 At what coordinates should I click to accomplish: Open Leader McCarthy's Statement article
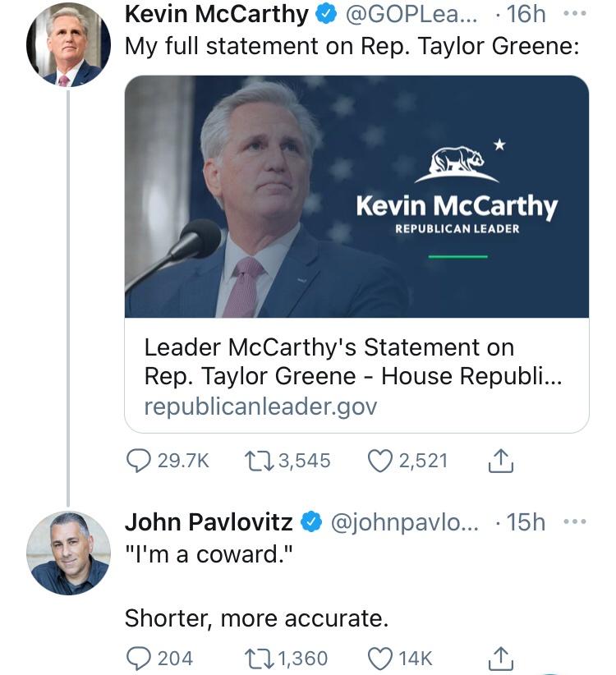click(329, 365)
